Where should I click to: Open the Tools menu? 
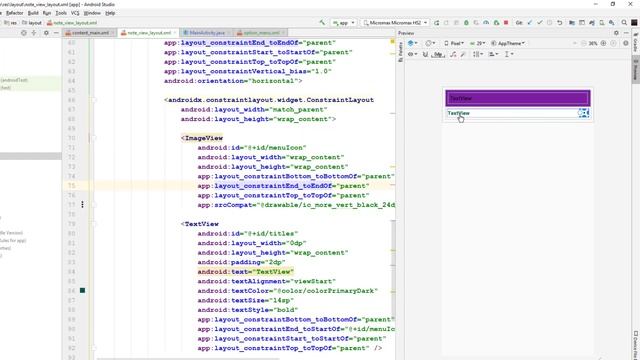click(61, 13)
